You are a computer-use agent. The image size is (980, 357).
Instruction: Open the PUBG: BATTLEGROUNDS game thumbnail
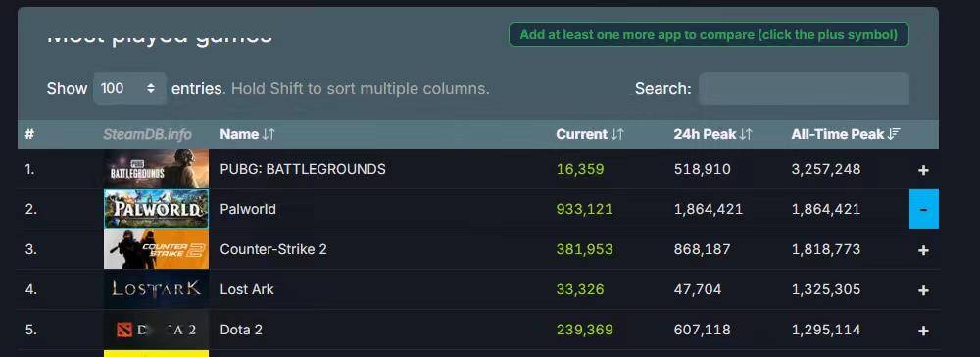(x=156, y=169)
